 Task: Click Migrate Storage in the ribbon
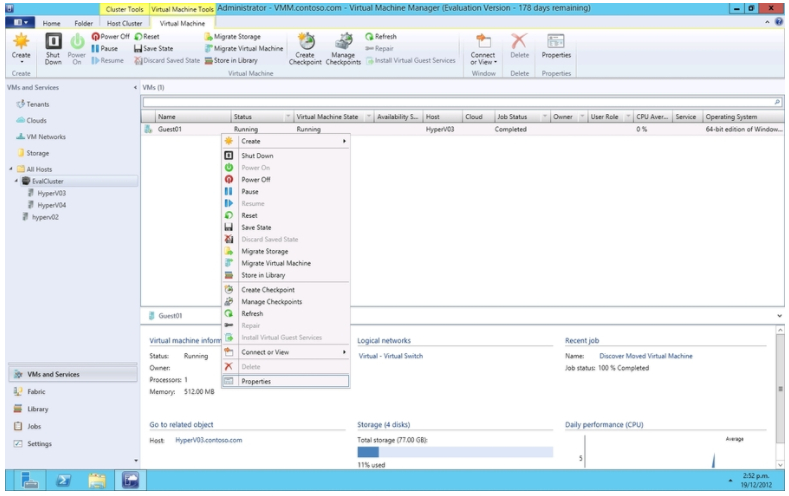[232, 36]
